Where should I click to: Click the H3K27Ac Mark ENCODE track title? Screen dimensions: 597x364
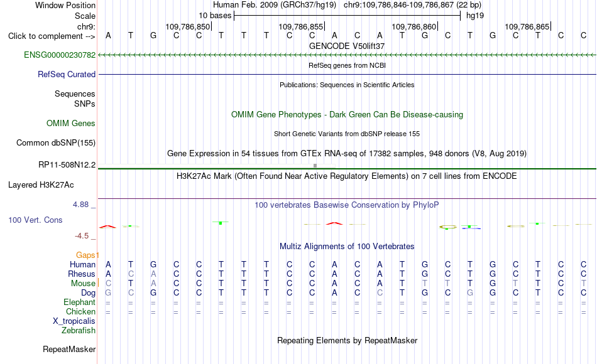[347, 176]
